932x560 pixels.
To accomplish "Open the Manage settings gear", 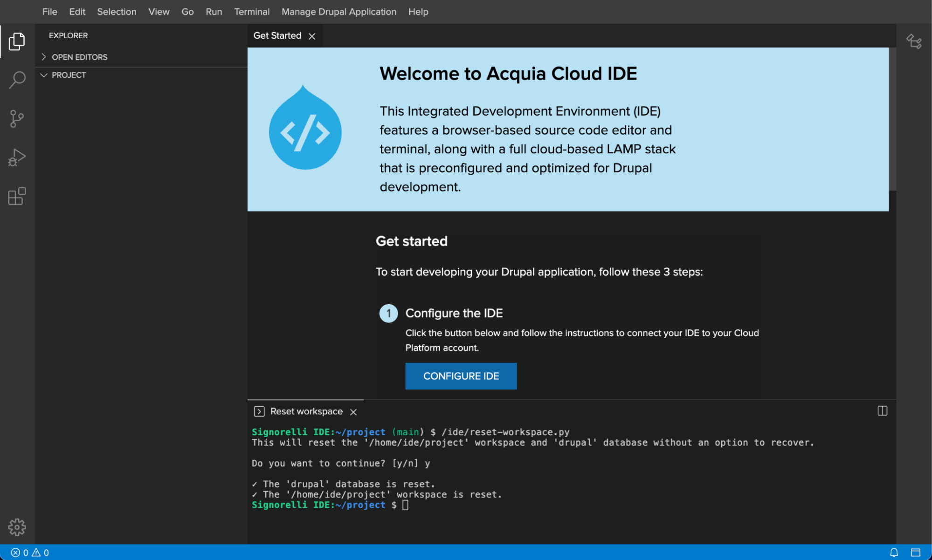I will [x=17, y=527].
